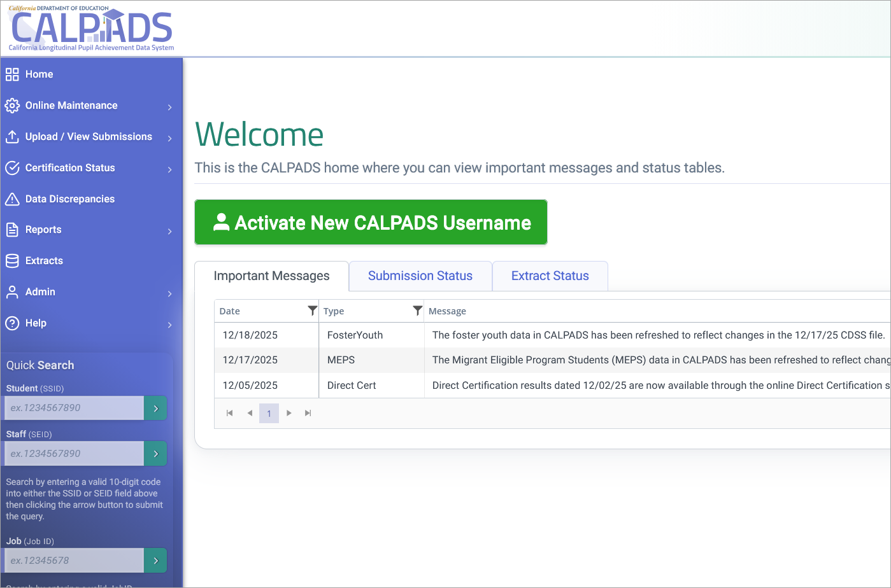Submit the Student SSID quick search arrow
The width and height of the screenshot is (891, 588).
156,408
